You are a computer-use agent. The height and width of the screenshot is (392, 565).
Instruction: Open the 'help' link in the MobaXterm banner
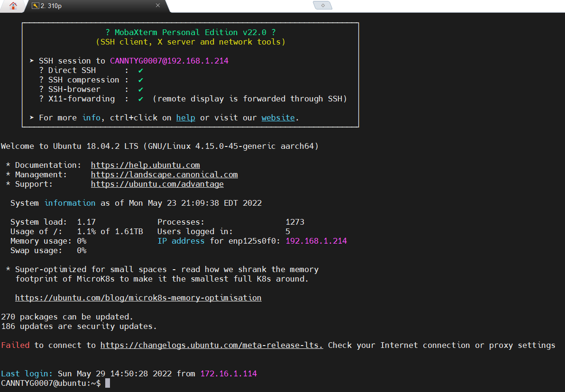186,118
